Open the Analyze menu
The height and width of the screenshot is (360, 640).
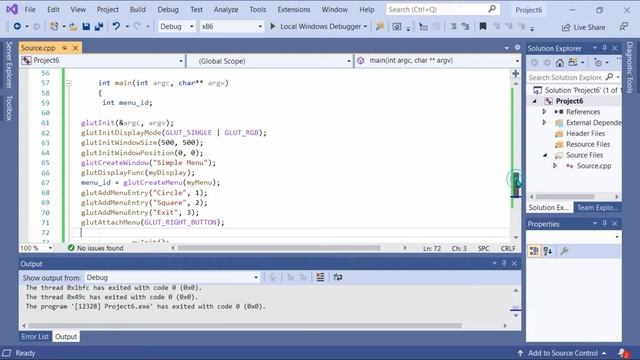point(226,9)
